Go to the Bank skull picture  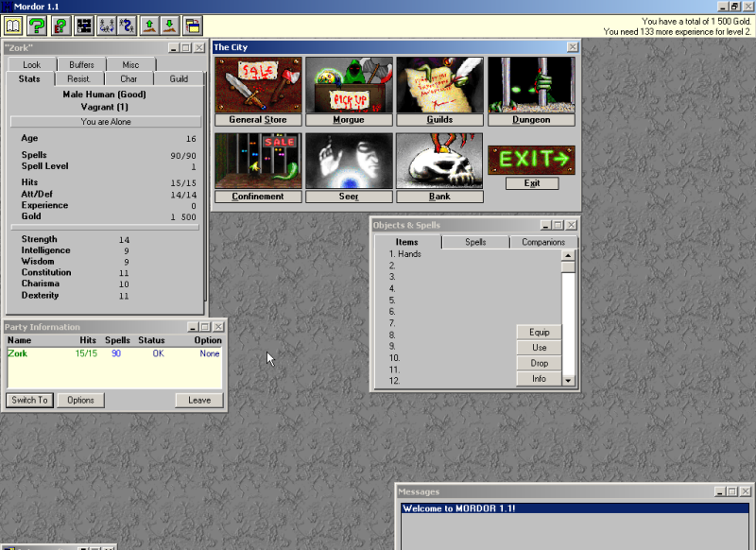pyautogui.click(x=439, y=161)
